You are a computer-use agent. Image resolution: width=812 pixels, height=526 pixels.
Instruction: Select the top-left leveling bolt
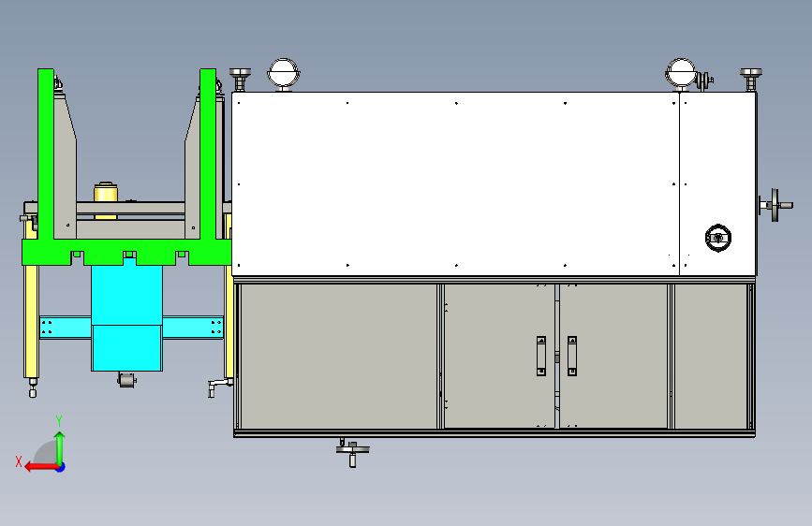click(240, 80)
